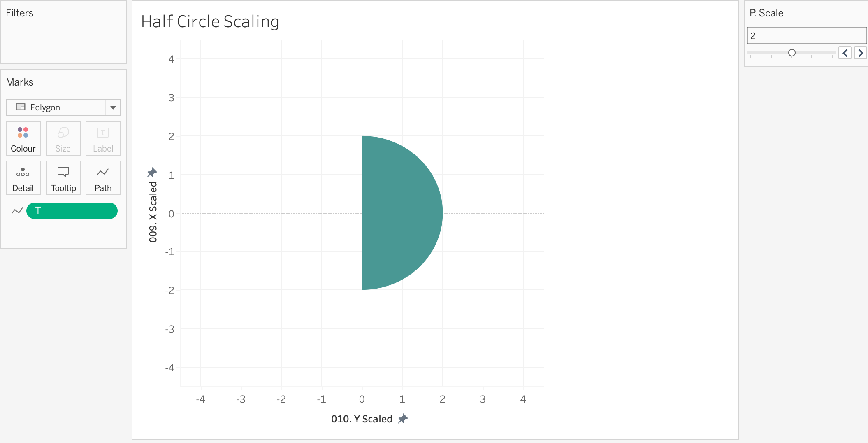
Task: Click the Size marks button
Action: click(x=63, y=138)
